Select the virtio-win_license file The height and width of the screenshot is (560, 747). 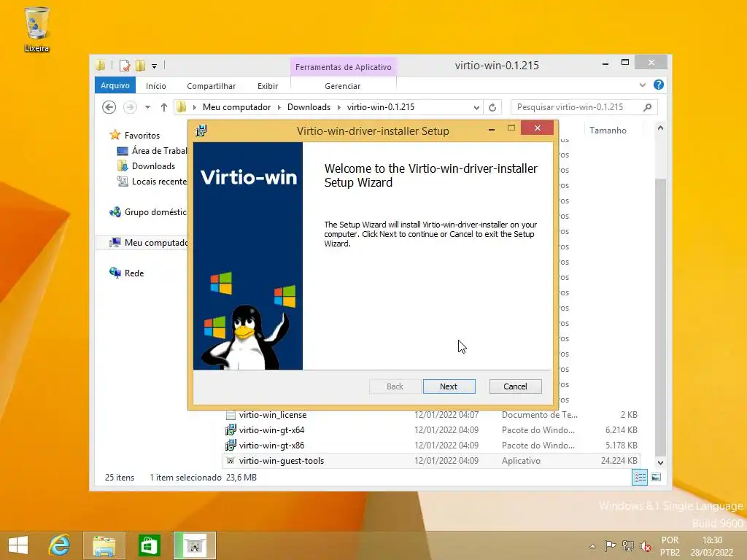[x=432, y=415]
